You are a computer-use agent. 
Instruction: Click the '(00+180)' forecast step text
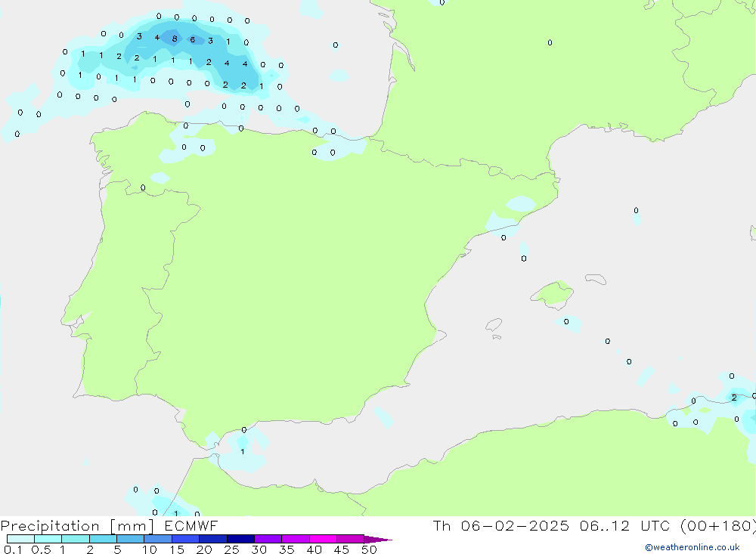718,525
